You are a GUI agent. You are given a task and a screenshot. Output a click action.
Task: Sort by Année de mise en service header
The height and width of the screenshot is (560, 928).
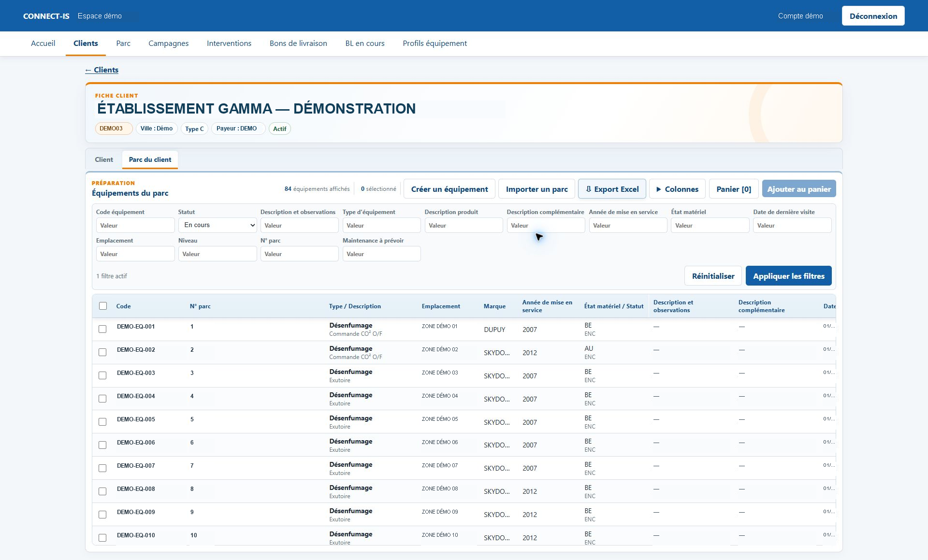547,306
